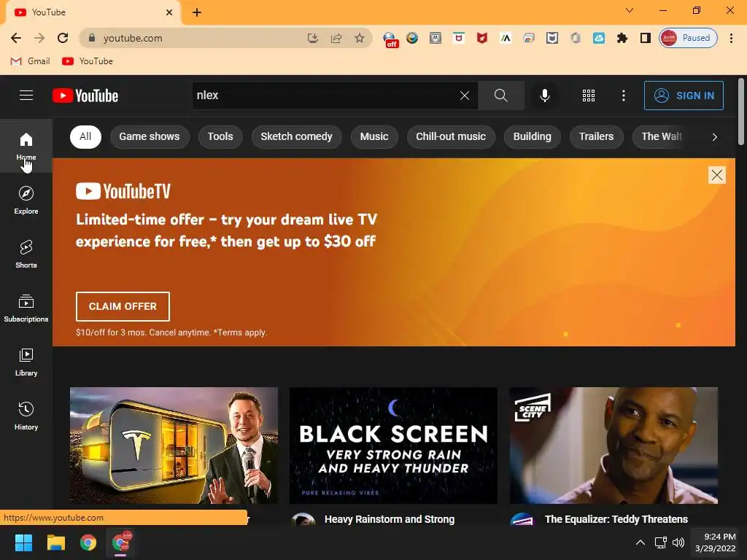Open Library in the sidebar
The height and width of the screenshot is (560, 747).
[x=26, y=362]
